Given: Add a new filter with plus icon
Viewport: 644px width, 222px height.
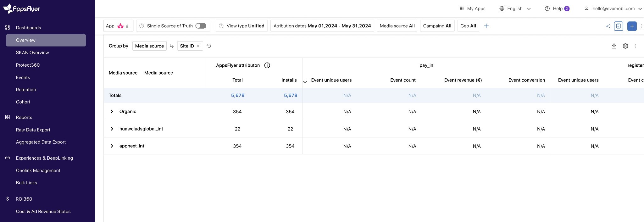Looking at the screenshot, I should pos(486,26).
